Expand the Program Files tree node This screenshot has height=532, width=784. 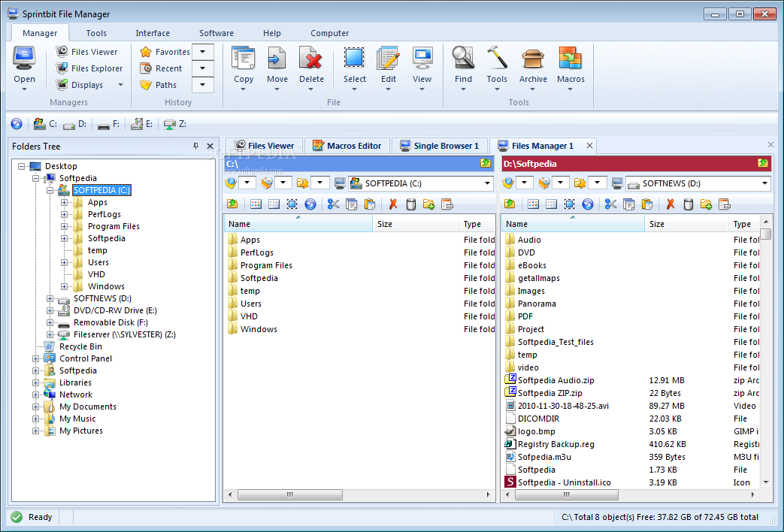(x=64, y=226)
